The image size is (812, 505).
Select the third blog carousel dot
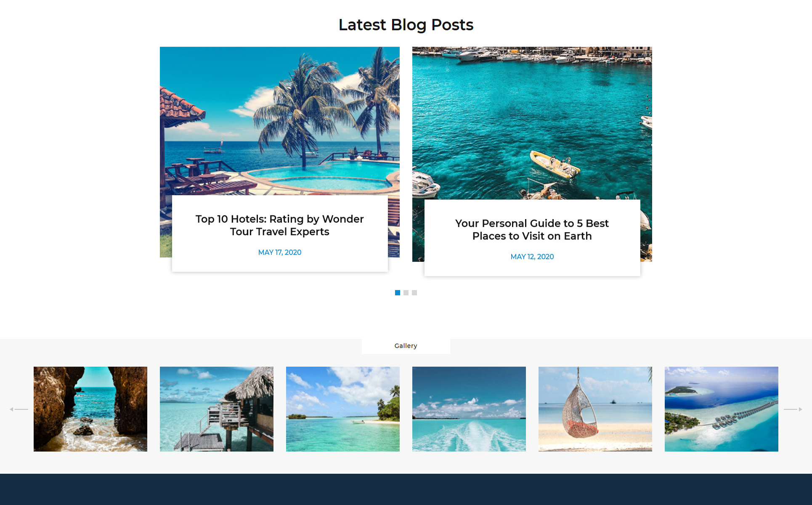pos(414,292)
